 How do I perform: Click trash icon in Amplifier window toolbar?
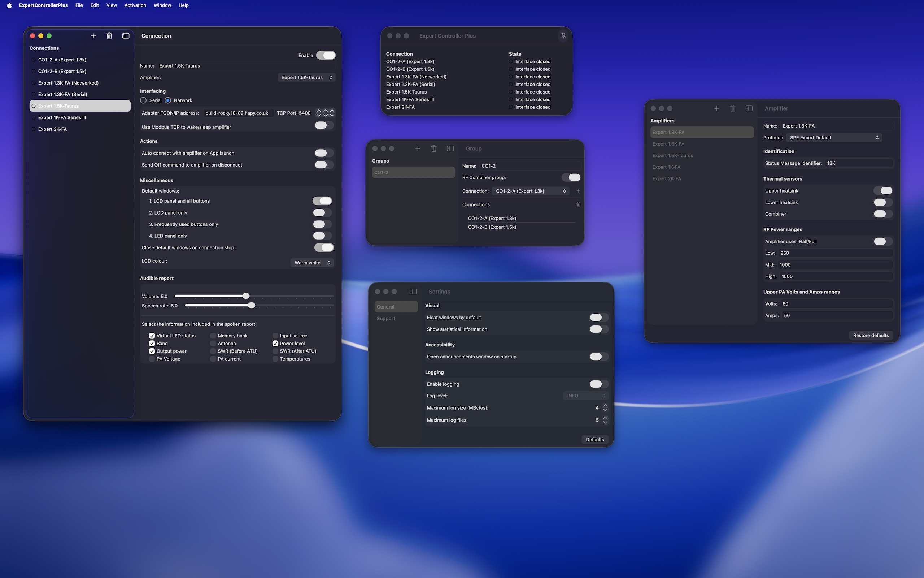733,108
